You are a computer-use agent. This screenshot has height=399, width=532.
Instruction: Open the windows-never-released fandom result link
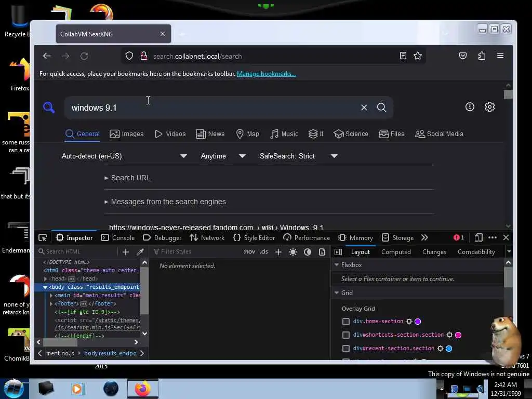(x=216, y=227)
